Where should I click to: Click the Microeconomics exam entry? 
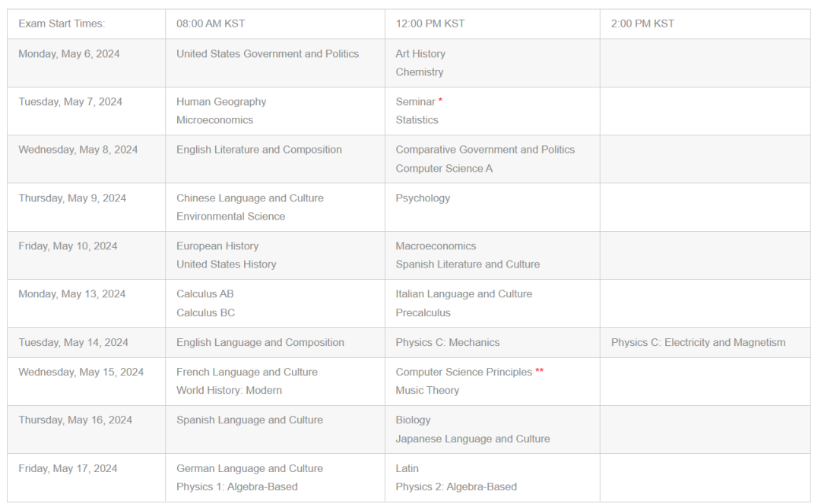pyautogui.click(x=214, y=120)
